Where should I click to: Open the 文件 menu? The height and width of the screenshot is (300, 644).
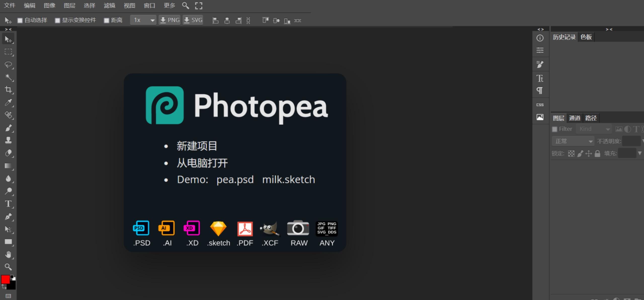[10, 6]
